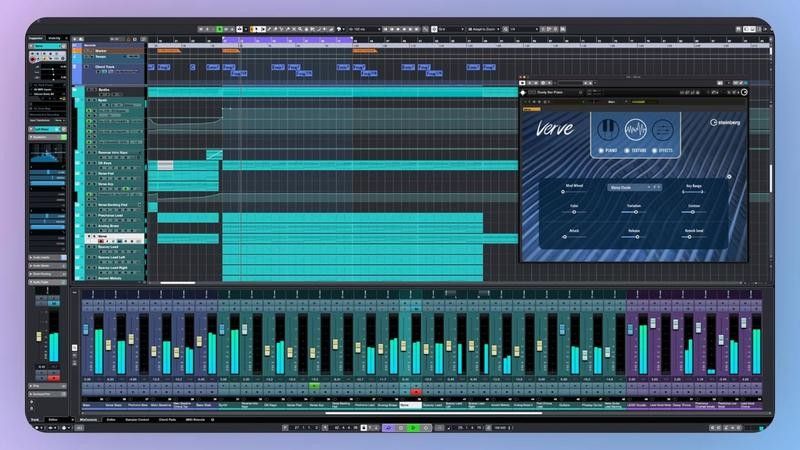Click the diamond instrument icon in plugin header

coord(523,92)
